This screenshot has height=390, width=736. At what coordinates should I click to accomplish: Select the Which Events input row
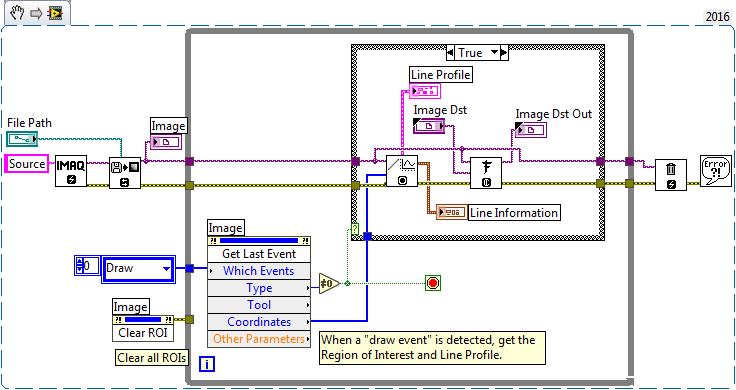point(259,271)
